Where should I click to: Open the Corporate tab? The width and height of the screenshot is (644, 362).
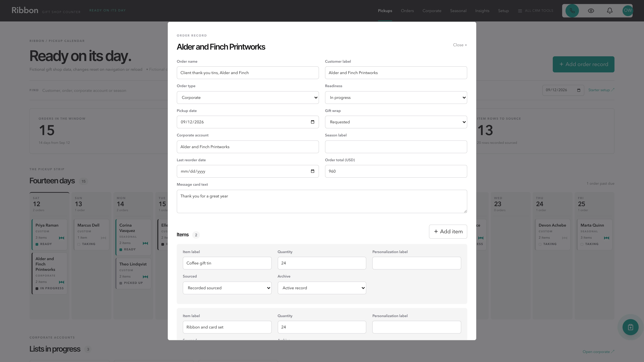point(432,11)
